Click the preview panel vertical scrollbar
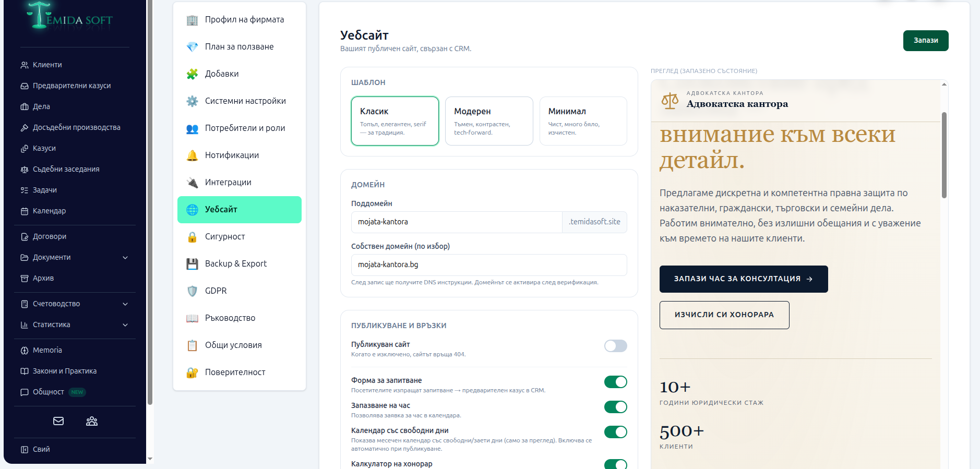The height and width of the screenshot is (469, 980). coord(944,155)
